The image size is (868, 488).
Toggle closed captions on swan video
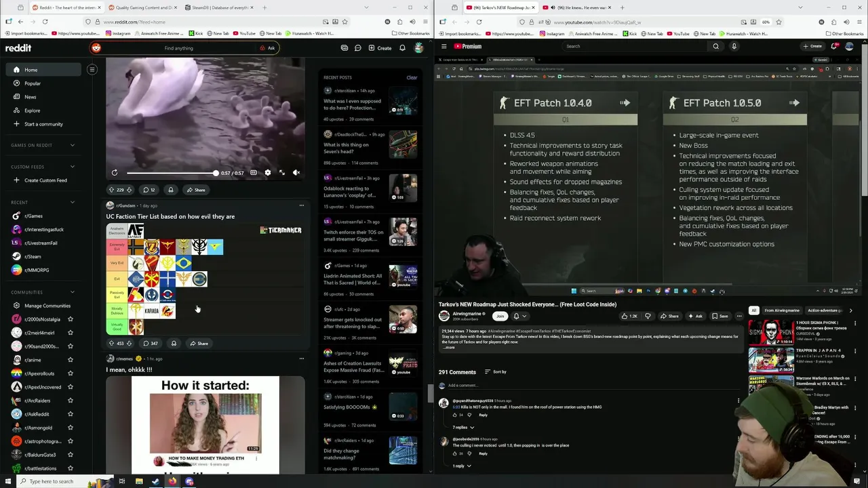[254, 173]
